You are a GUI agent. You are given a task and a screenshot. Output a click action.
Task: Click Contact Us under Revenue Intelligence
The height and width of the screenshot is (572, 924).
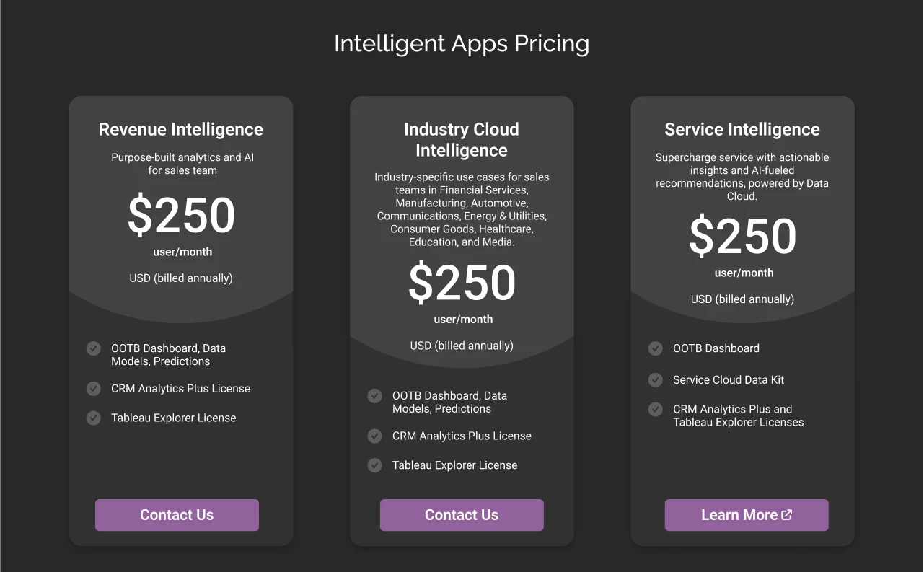177,514
